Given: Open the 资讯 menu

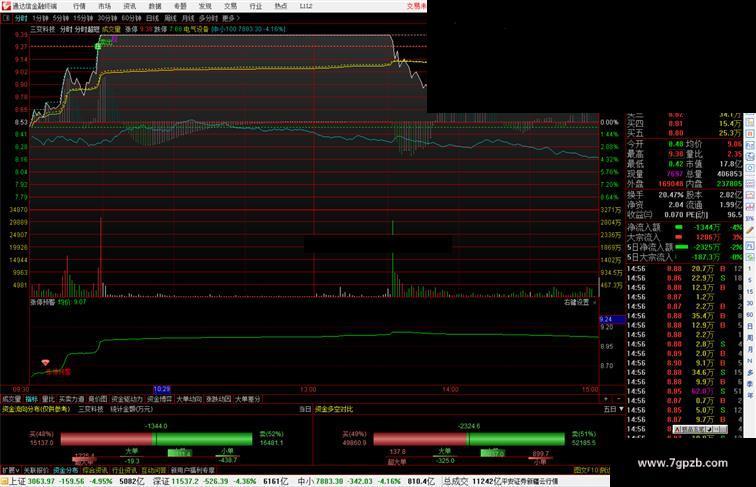Looking at the screenshot, I should (x=130, y=6).
